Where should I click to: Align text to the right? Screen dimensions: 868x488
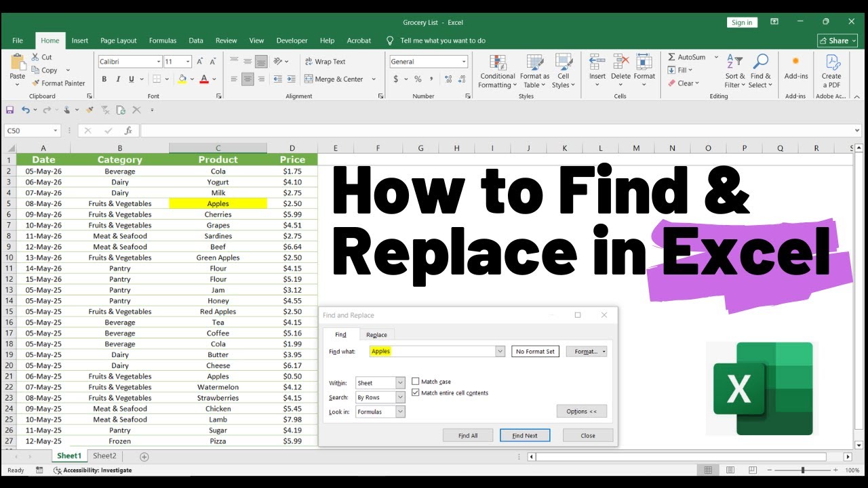click(261, 79)
